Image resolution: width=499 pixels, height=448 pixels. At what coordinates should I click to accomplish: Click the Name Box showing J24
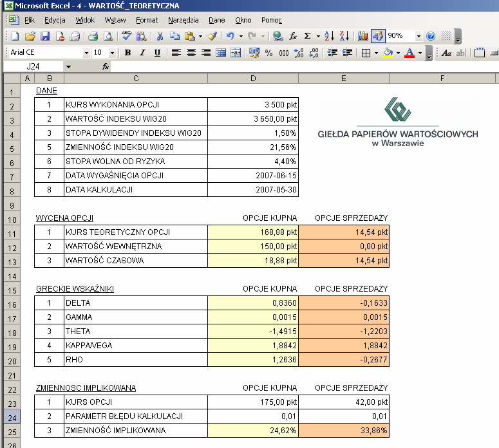33,66
